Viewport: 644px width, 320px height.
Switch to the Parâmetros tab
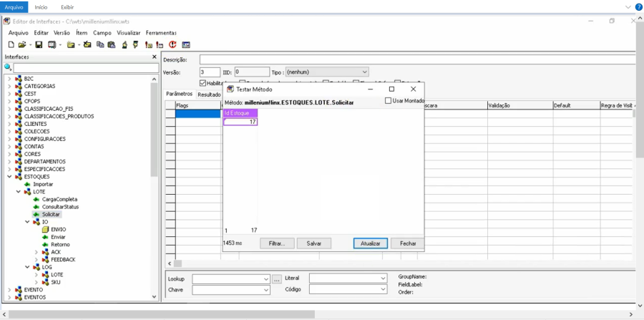coord(179,94)
